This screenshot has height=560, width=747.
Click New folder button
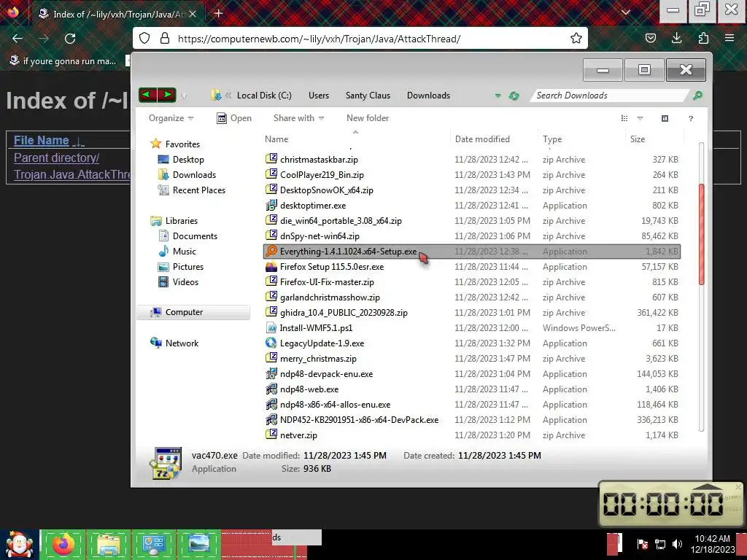pyautogui.click(x=368, y=118)
